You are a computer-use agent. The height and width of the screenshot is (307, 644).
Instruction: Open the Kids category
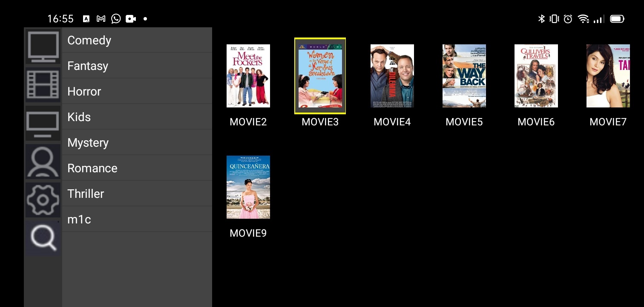[x=137, y=117]
